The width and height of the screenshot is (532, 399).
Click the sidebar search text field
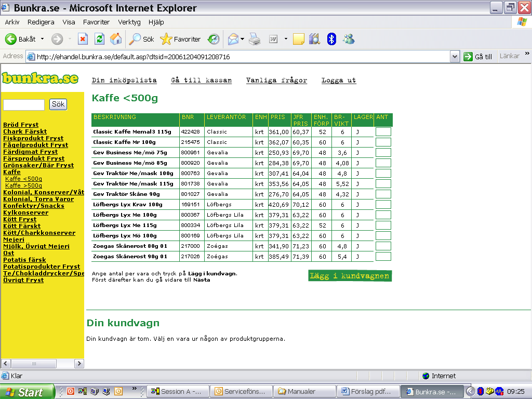pyautogui.click(x=24, y=104)
